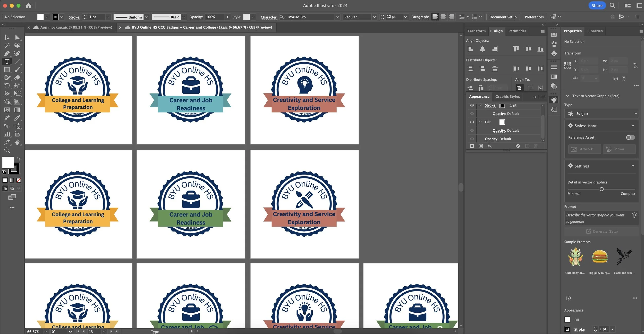644x334 pixels.
Task: Open the Regular font style dropdown
Action: (374, 17)
